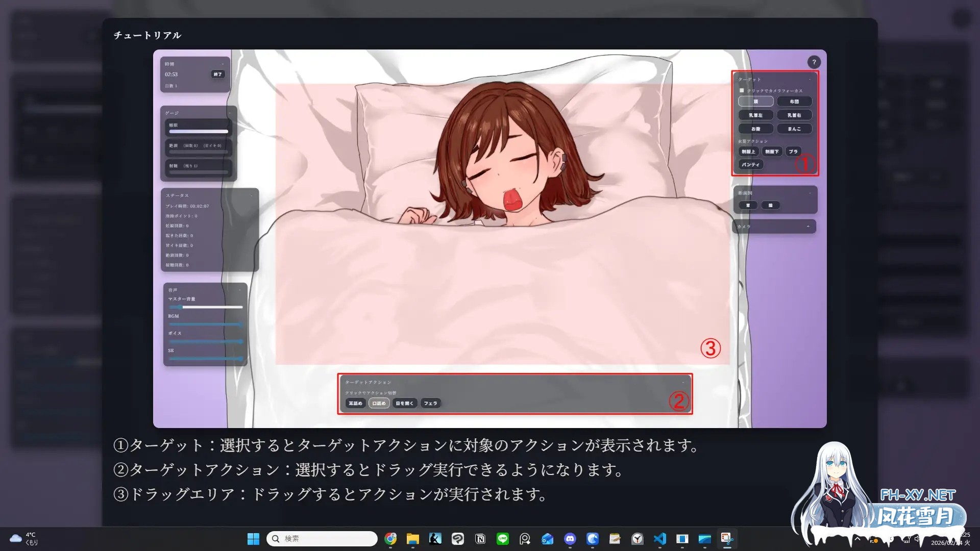
Task: Collapse the 音声 audio panel
Action: coord(239,289)
